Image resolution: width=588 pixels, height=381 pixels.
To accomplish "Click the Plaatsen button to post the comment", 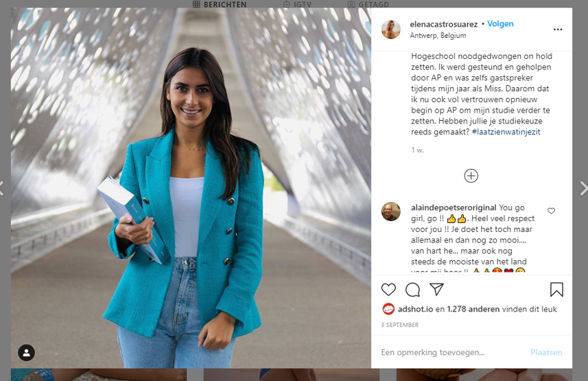I will [x=546, y=352].
